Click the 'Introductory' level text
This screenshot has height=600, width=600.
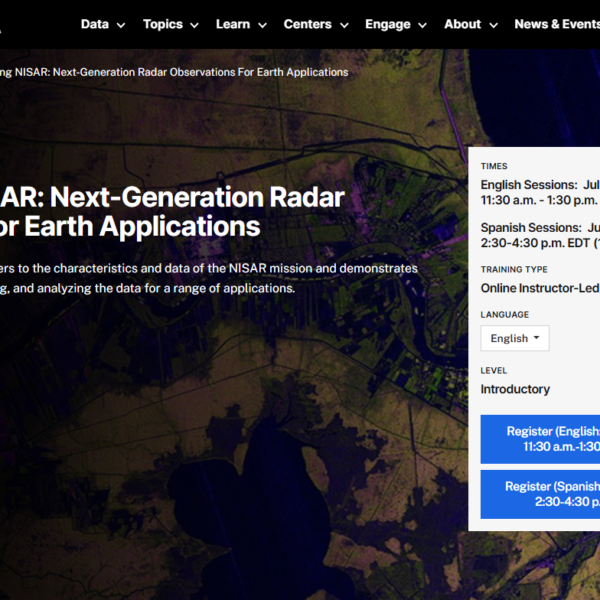[x=515, y=389]
